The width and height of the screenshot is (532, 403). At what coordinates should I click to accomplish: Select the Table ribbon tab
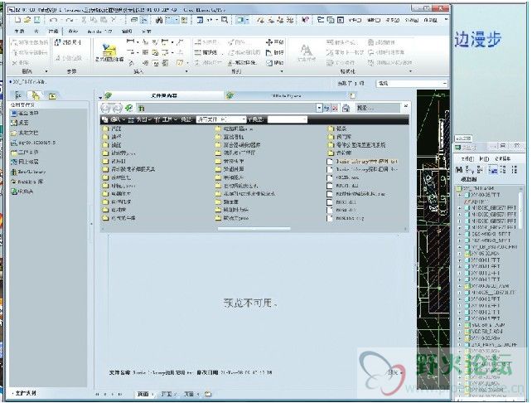coord(36,32)
